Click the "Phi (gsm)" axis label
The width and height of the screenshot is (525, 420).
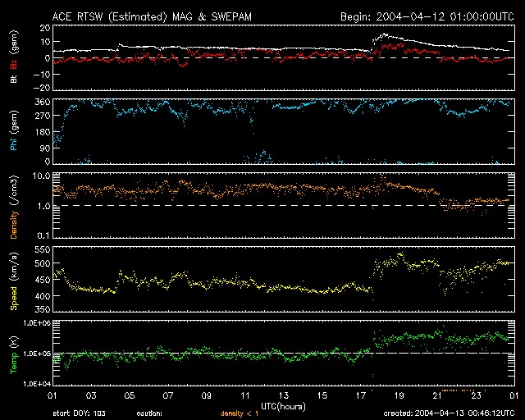click(14, 130)
